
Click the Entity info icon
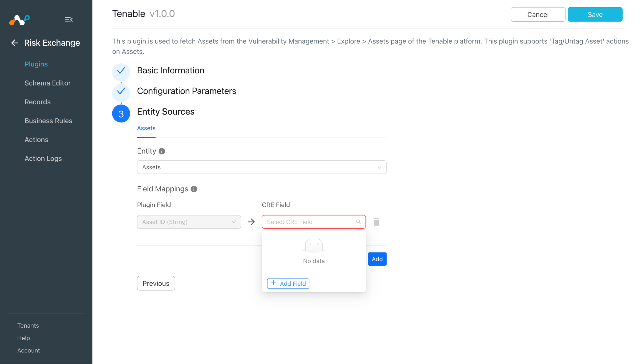(162, 151)
